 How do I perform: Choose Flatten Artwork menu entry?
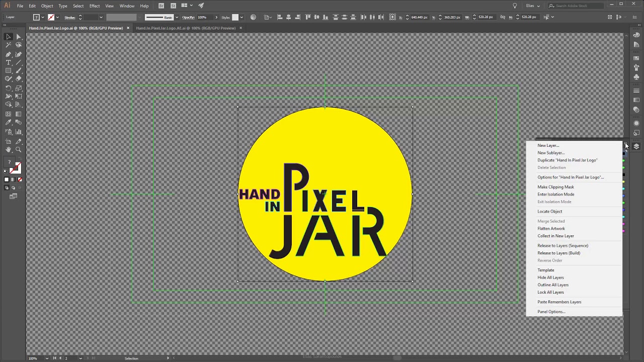pos(551,228)
